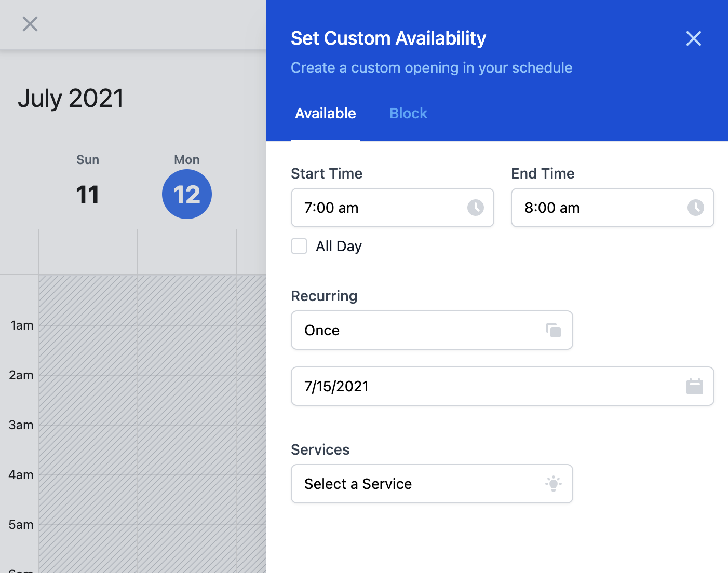Click the 7/15/2021 date input field

[x=488, y=386]
